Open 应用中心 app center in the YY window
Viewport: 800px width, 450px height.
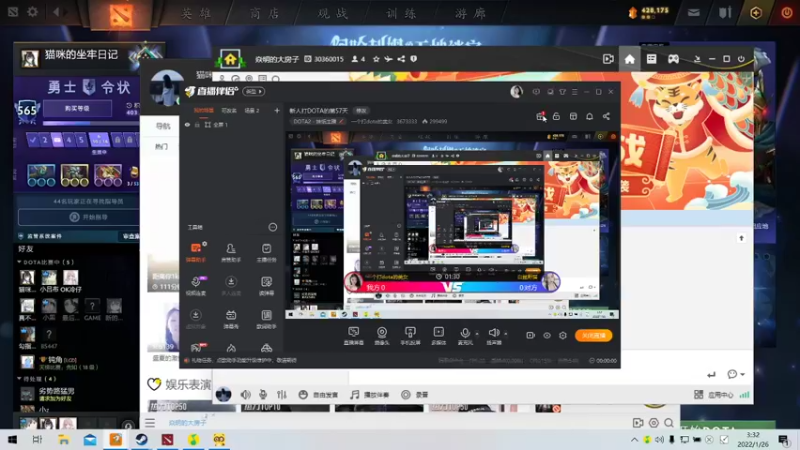click(x=715, y=395)
